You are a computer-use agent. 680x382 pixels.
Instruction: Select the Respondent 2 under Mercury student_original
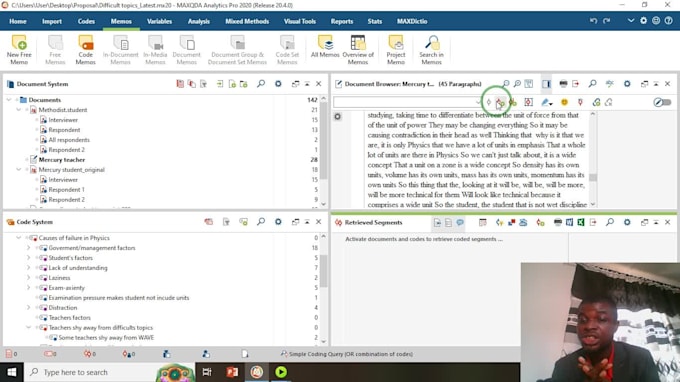point(66,199)
